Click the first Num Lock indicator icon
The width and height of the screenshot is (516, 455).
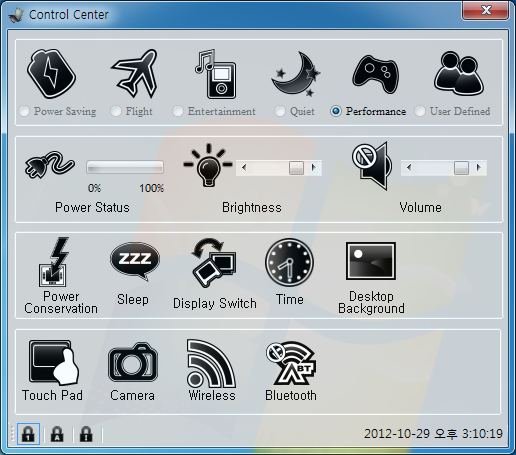[x=28, y=434]
